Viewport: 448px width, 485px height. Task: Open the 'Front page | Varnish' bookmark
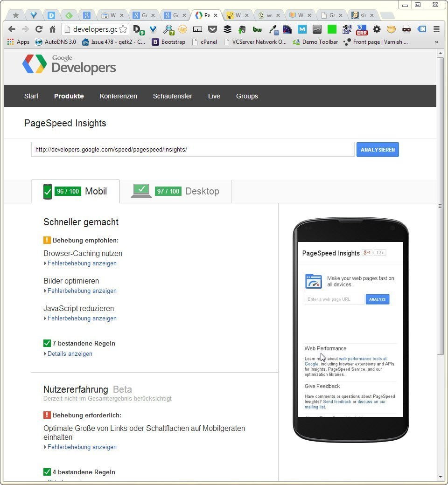(x=376, y=42)
